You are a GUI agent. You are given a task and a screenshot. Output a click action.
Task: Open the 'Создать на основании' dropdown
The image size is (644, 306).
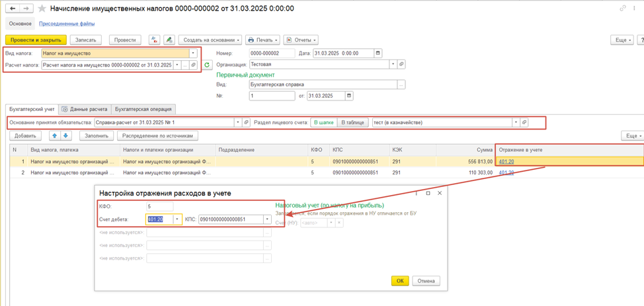tap(210, 40)
